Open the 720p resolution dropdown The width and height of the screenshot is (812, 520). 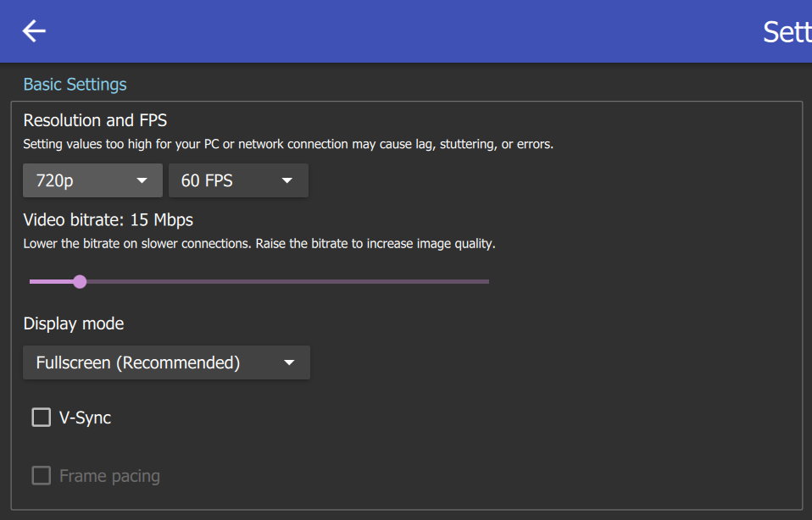(92, 180)
